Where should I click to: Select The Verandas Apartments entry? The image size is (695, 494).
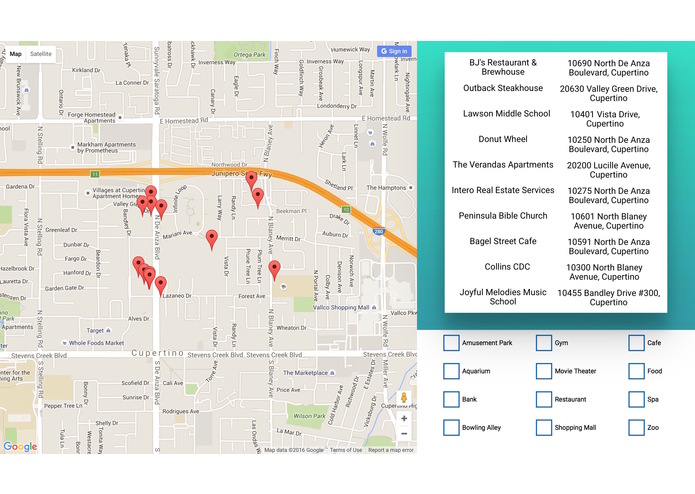(x=503, y=165)
